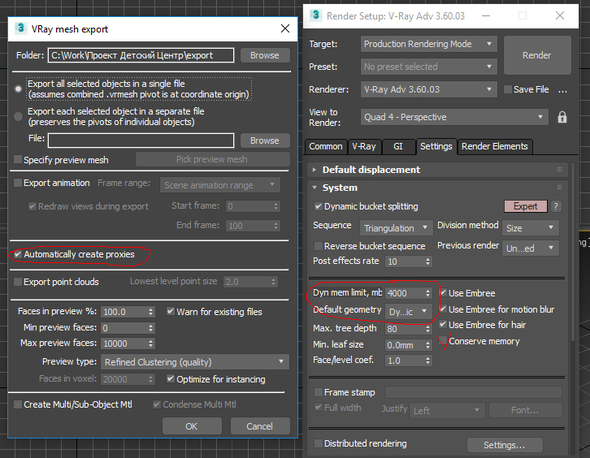This screenshot has width=590, height=458.
Task: Select Export each selected object in a separate file
Action: (18, 117)
